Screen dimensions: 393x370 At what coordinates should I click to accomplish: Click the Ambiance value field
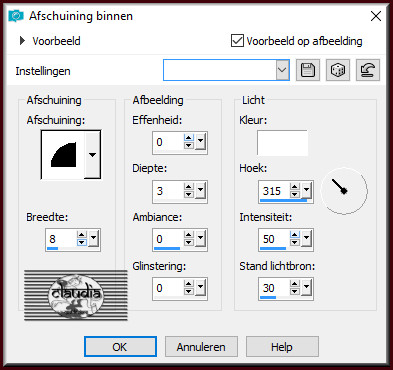[169, 239]
